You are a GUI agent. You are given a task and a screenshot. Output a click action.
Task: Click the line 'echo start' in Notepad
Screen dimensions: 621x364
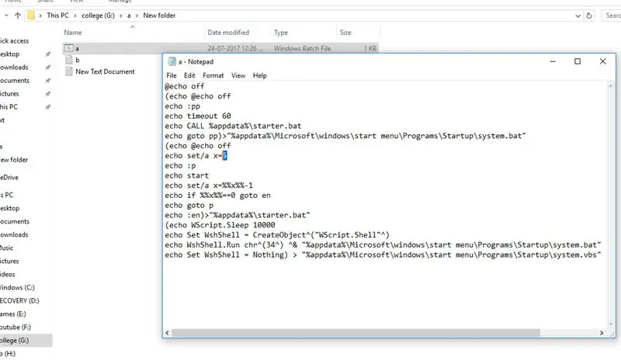pyautogui.click(x=186, y=175)
